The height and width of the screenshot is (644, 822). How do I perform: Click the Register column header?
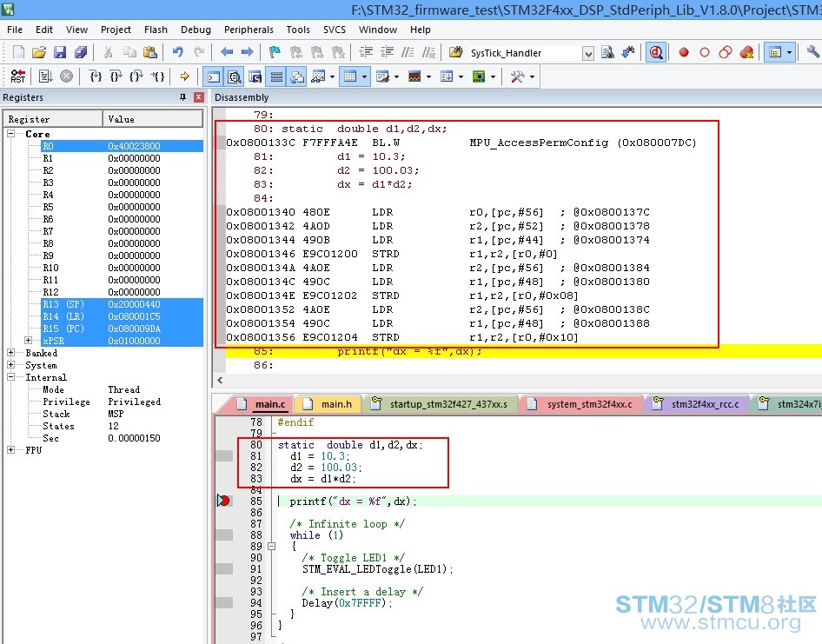pos(53,119)
